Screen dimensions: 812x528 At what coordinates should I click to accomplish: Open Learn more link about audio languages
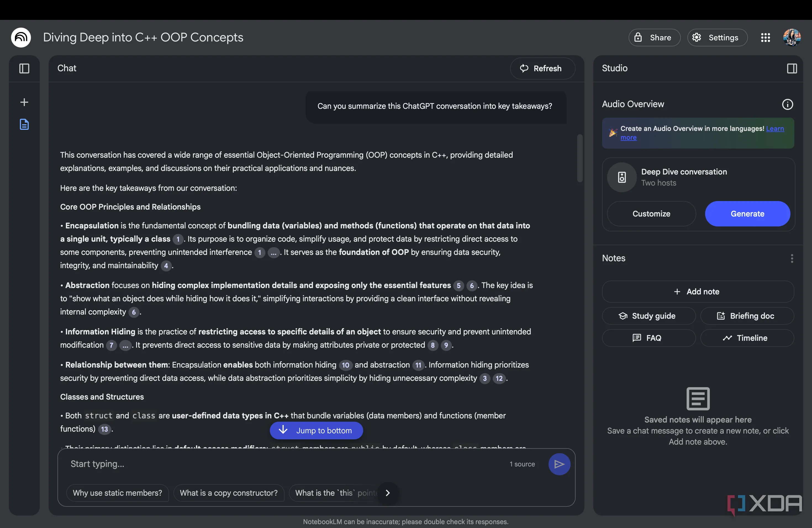(775, 129)
